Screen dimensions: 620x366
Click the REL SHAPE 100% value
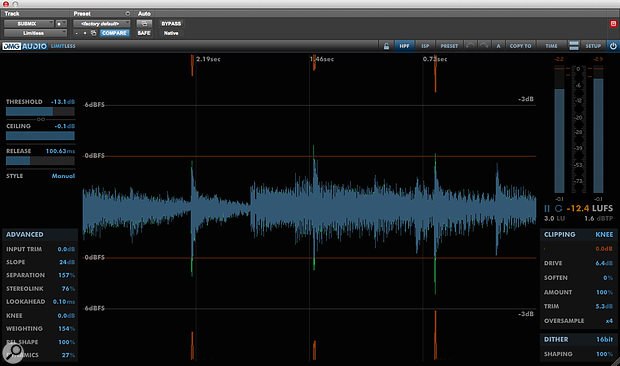(66, 342)
